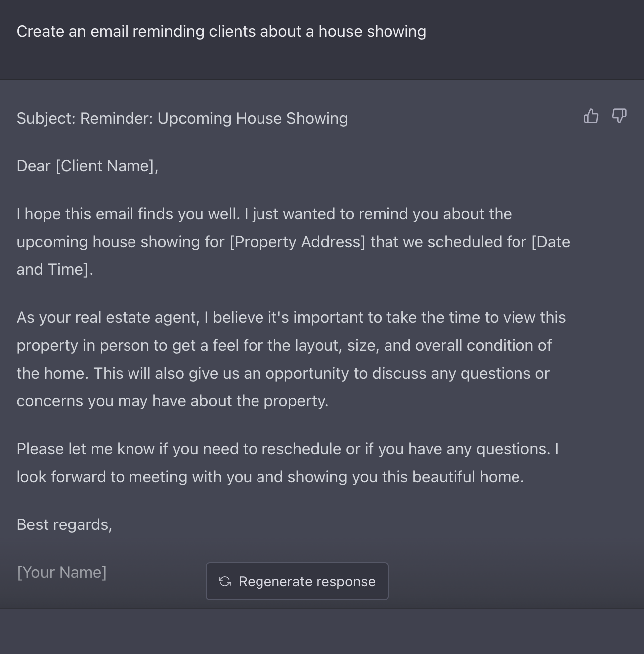644x654 pixels.
Task: Click the [Property Address] placeholder text
Action: pyautogui.click(x=297, y=242)
